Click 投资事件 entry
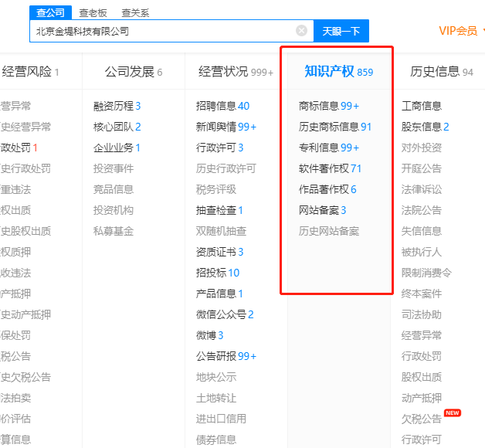485x448 pixels. (114, 168)
